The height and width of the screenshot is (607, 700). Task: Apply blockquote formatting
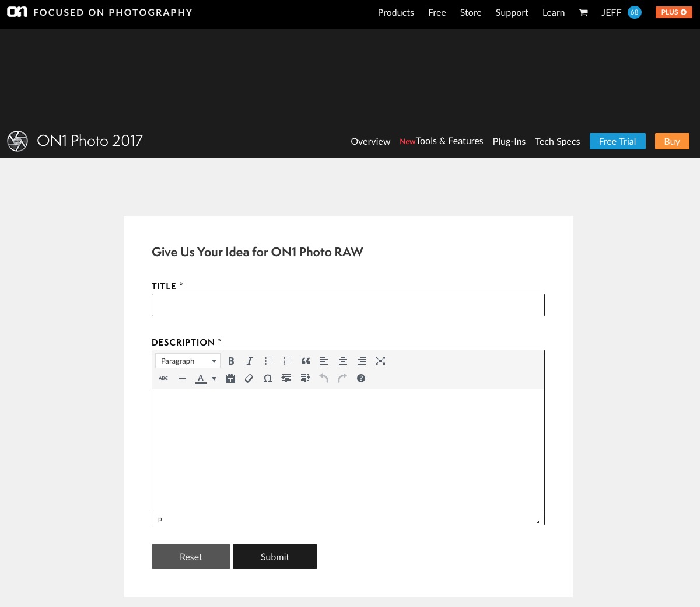(306, 361)
